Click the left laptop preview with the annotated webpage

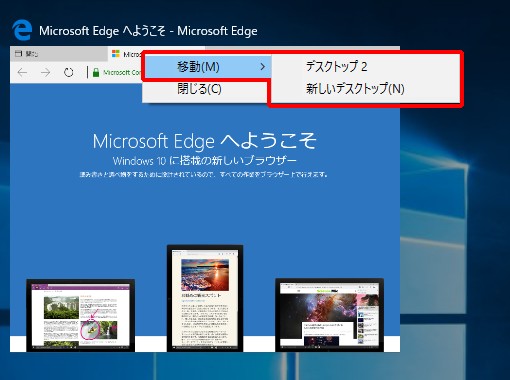click(81, 315)
